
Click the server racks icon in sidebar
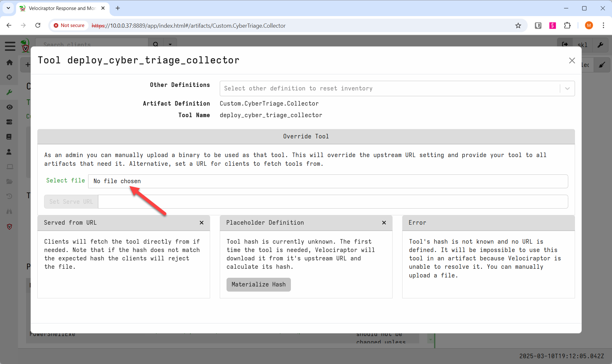pos(9,122)
